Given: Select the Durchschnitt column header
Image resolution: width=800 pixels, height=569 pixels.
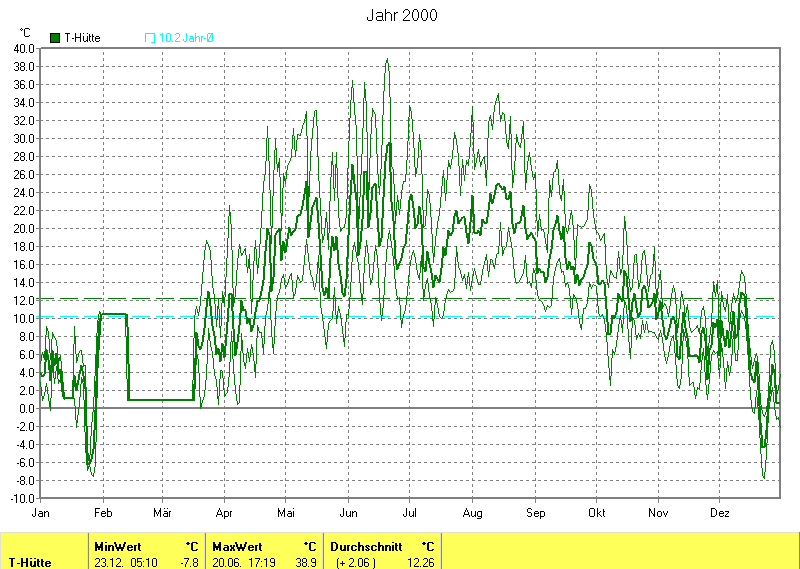Looking at the screenshot, I should (366, 546).
